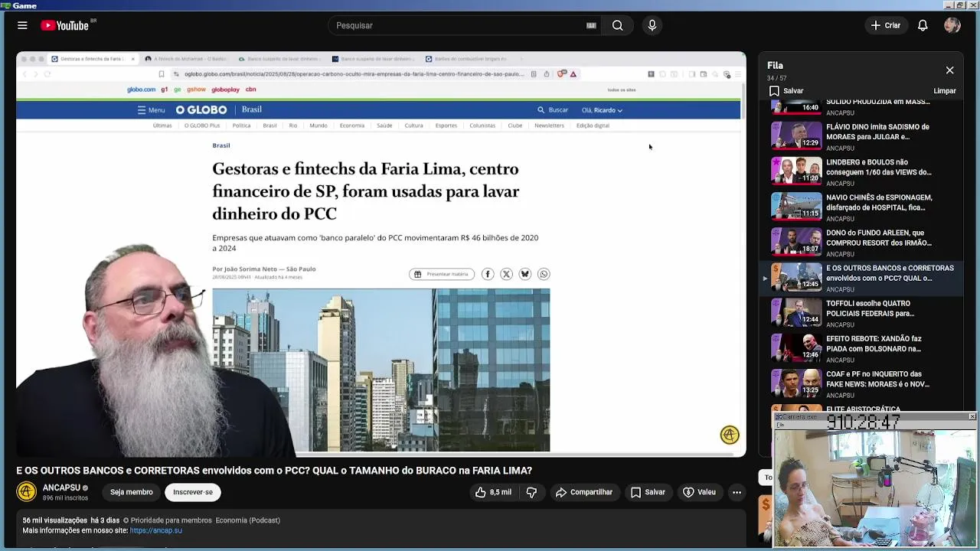Share article on Facebook icon
Viewport: 980px width, 551px height.
pos(488,274)
